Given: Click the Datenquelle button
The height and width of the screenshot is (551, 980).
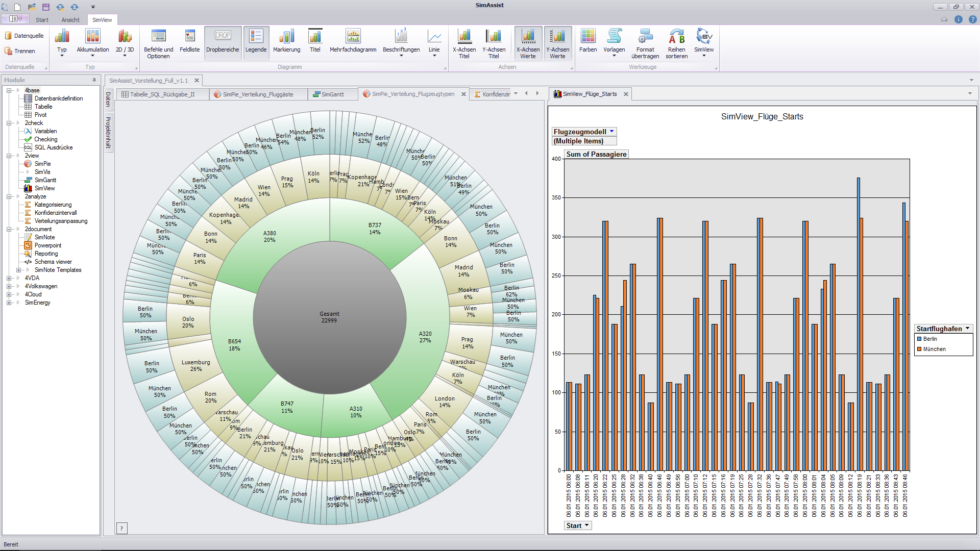Looking at the screenshot, I should click(x=24, y=36).
